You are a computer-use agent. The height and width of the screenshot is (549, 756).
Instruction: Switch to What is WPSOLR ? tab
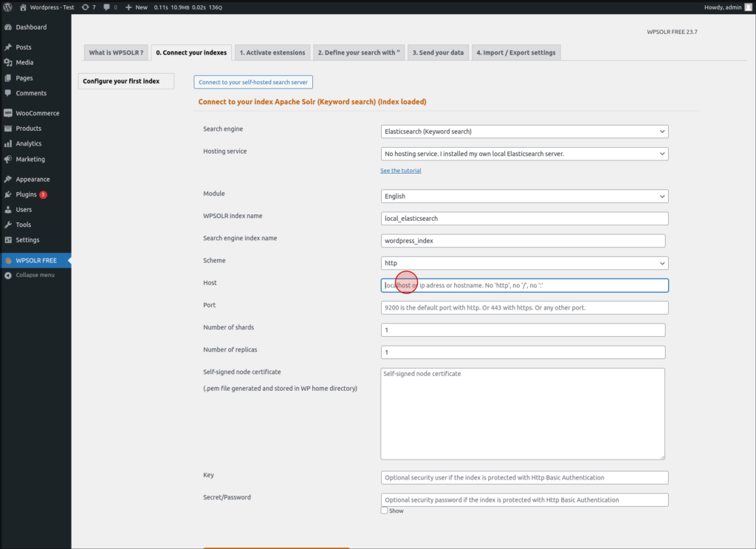[x=116, y=52]
